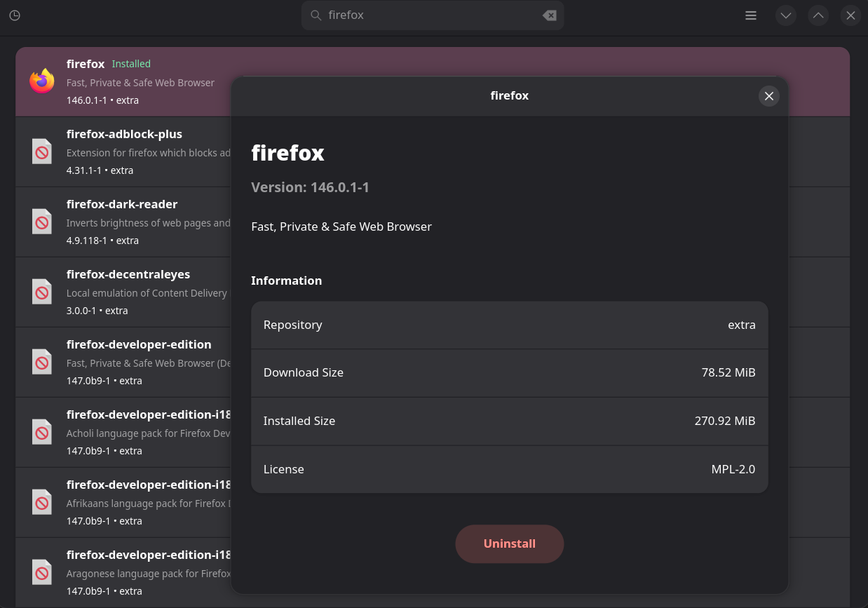Click the Repository information row
The height and width of the screenshot is (608, 868).
[510, 325]
